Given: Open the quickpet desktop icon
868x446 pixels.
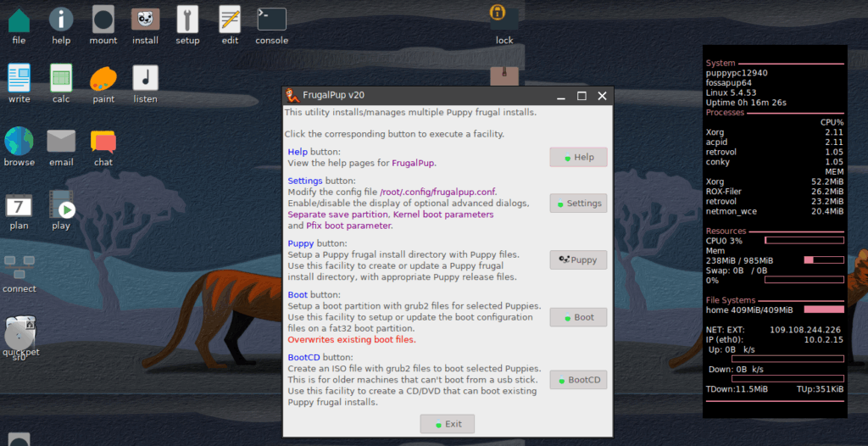Looking at the screenshot, I should tap(20, 332).
